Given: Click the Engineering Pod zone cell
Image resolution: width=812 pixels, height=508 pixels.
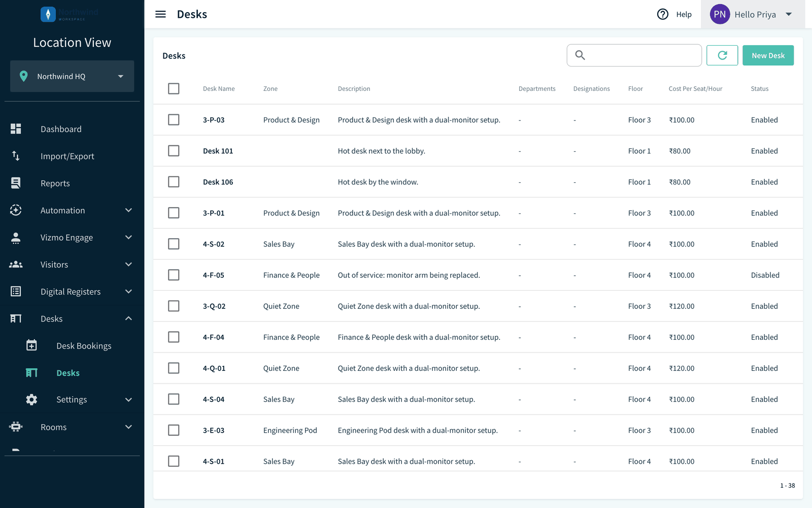Looking at the screenshot, I should pyautogui.click(x=290, y=431).
